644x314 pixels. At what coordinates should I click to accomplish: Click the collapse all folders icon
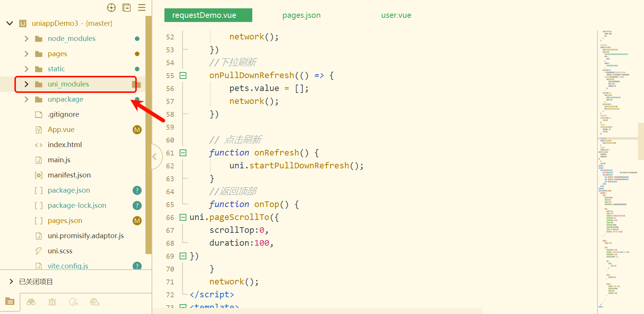[127, 8]
